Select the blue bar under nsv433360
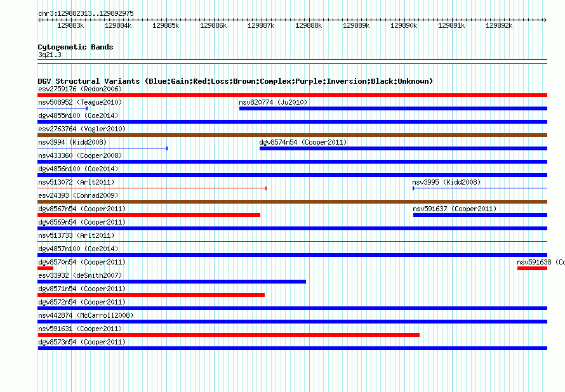Screen dimensions: 565x392 (x=292, y=162)
